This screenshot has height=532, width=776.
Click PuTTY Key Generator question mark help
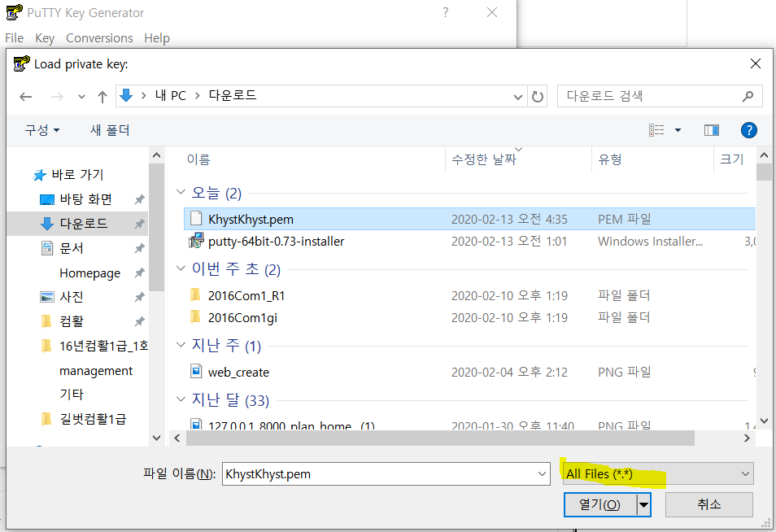tap(446, 12)
